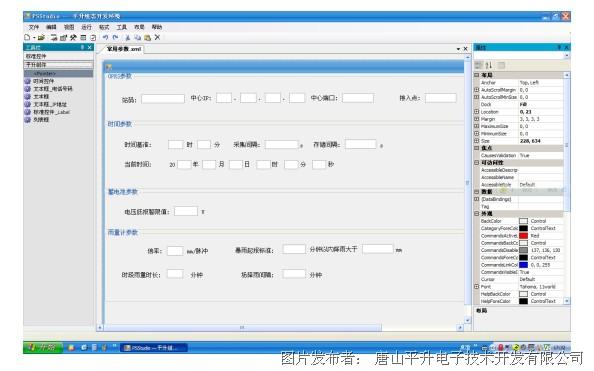Select the plain 文本框 toolbox component
Image resolution: width=594 pixels, height=371 pixels.
[37, 97]
